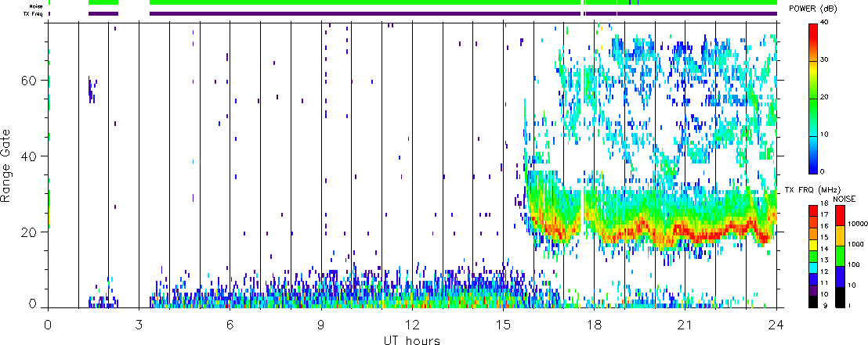Click the 17 MHz label on TX FRQ scale

(825, 214)
